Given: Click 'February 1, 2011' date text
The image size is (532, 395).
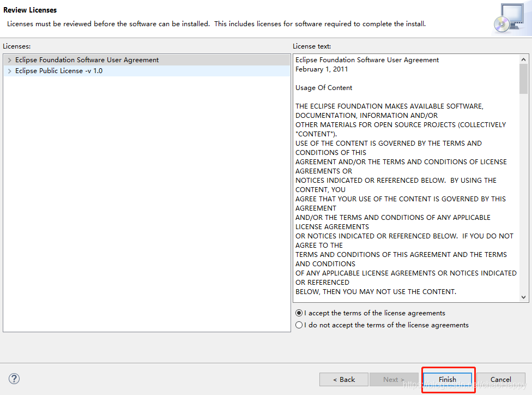Looking at the screenshot, I should (x=322, y=69).
